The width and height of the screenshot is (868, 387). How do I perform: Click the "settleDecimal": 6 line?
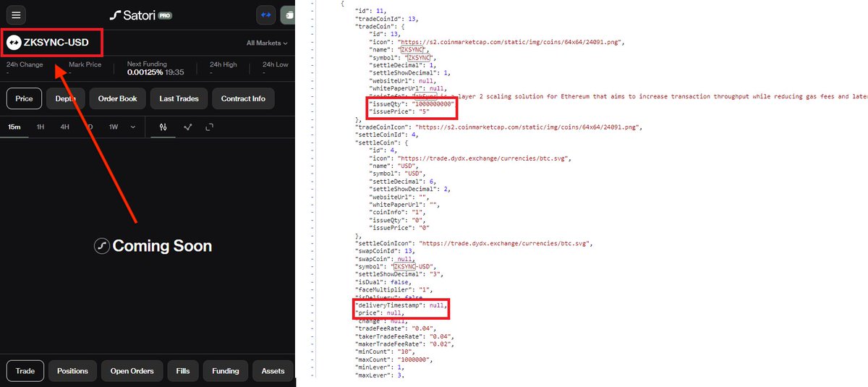click(404, 182)
